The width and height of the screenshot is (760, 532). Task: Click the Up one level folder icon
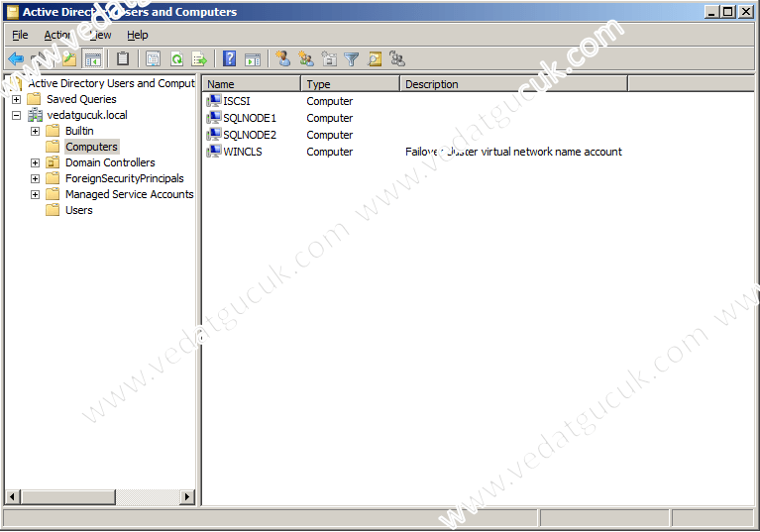coord(68,59)
